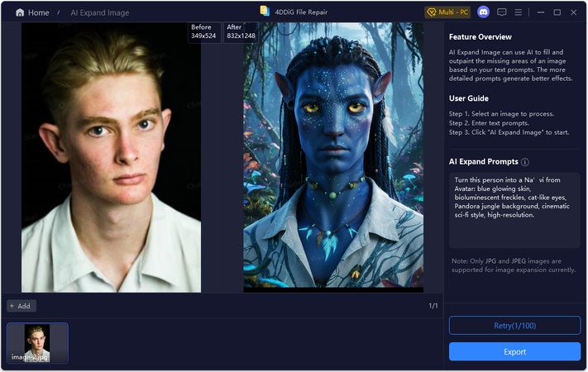Click the Retry(1/100) button
The width and height of the screenshot is (588, 372).
pos(514,326)
